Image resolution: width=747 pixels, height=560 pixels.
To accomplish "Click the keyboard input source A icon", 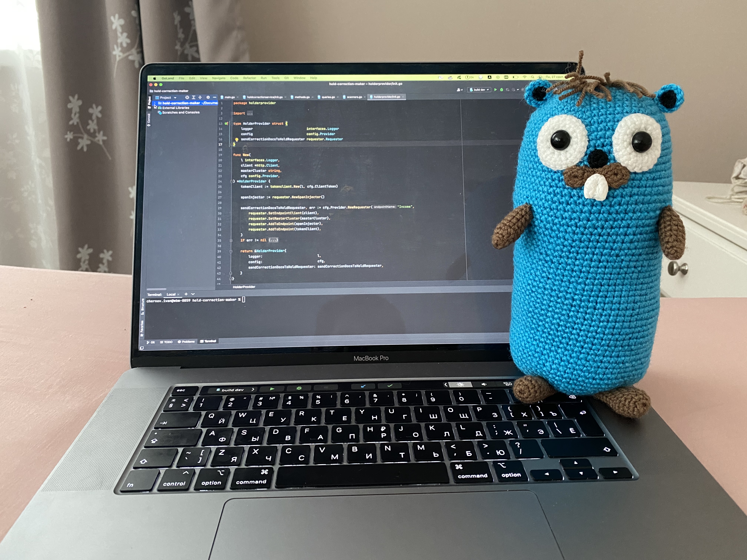I will (489, 77).
